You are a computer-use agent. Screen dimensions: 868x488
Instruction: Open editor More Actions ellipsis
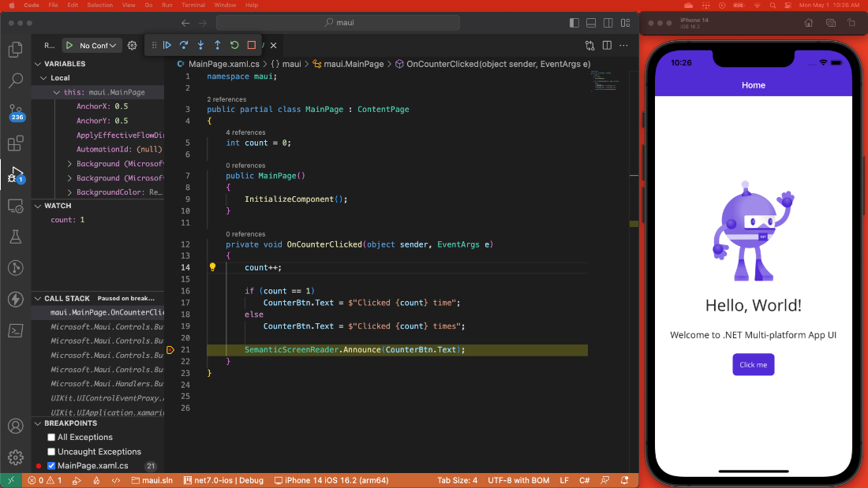[x=624, y=46]
